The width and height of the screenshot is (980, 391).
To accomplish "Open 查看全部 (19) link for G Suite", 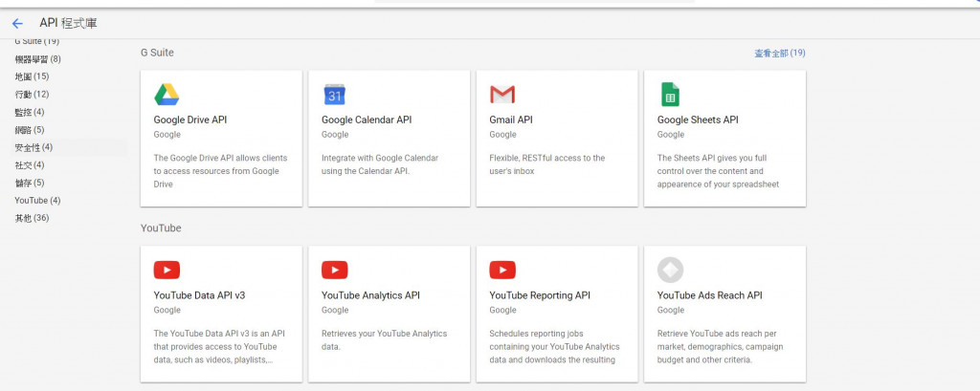I will click(x=779, y=54).
